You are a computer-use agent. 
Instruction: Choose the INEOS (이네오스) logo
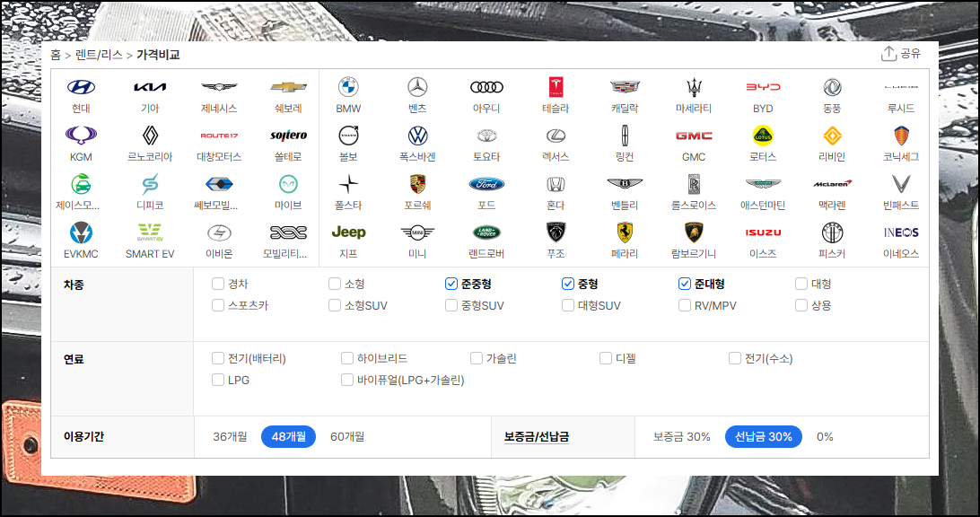tap(901, 232)
